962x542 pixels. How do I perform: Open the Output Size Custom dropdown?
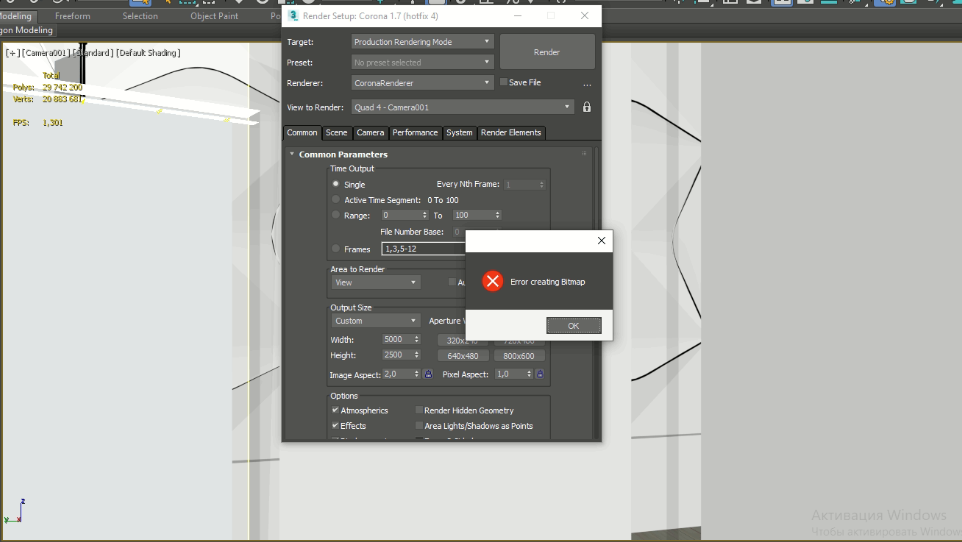pyautogui.click(x=375, y=321)
